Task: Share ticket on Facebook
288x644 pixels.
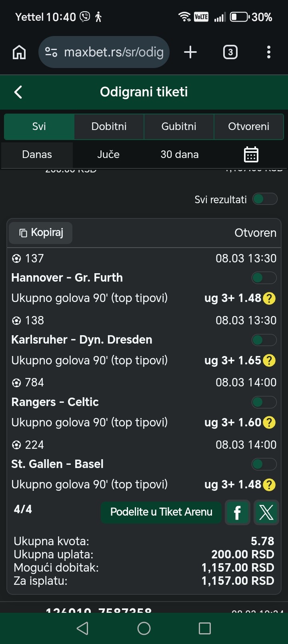Action: 237,512
